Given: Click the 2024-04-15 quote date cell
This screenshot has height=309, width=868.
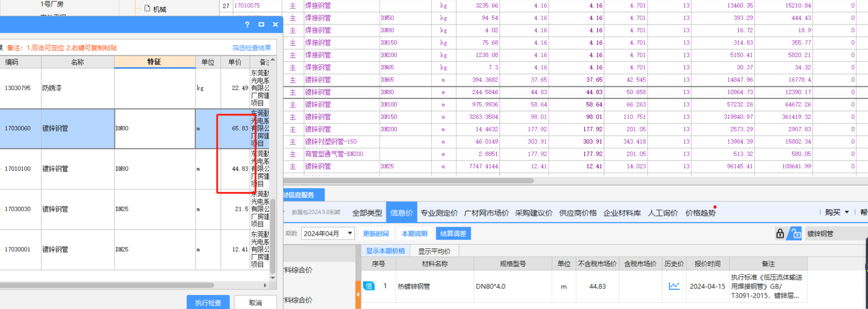Looking at the screenshot, I should point(707,286).
